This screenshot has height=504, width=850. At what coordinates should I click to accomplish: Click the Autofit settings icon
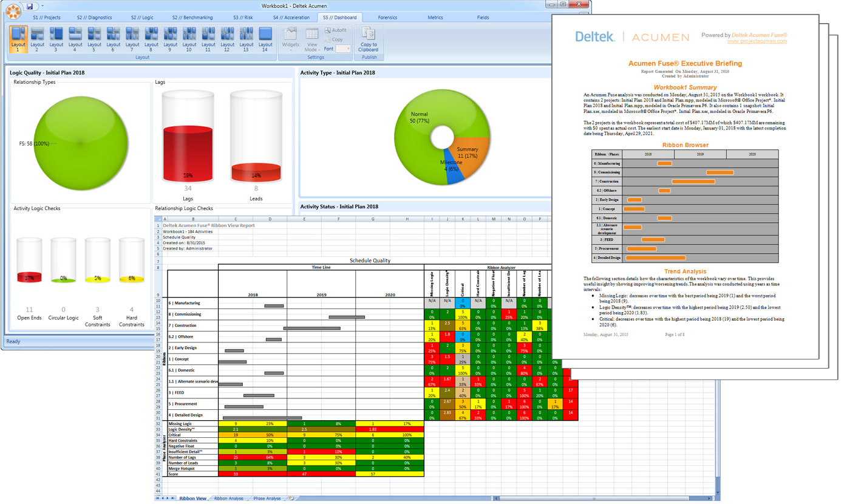[335, 30]
